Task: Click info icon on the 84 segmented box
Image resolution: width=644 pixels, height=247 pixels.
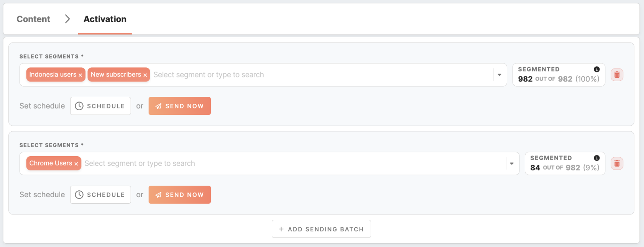Action: (596, 158)
